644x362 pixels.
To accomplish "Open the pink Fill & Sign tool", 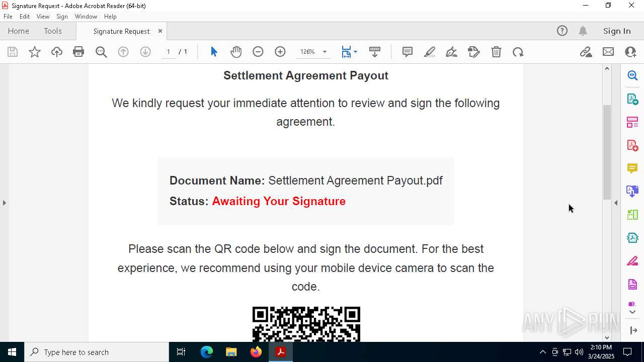I will click(x=632, y=261).
